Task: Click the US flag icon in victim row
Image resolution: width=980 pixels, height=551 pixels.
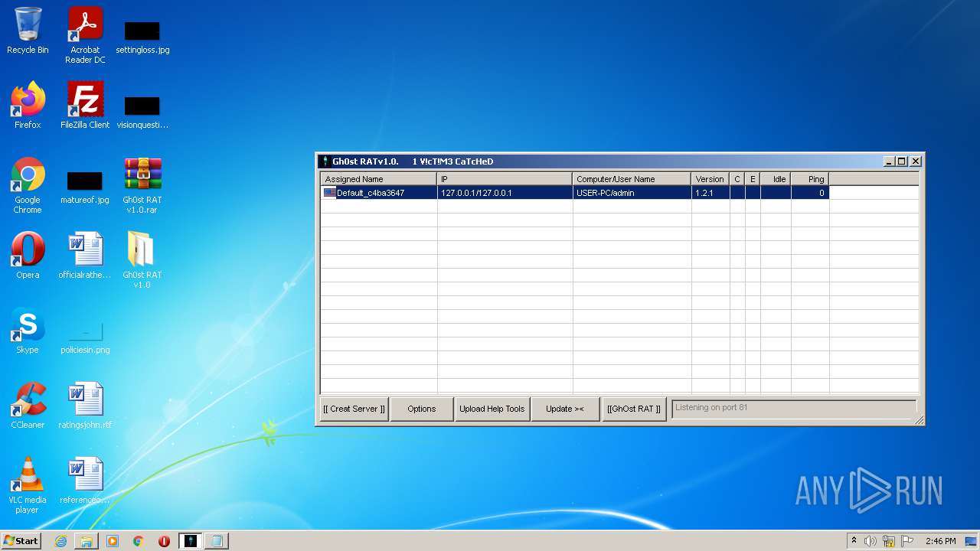Action: pos(330,193)
